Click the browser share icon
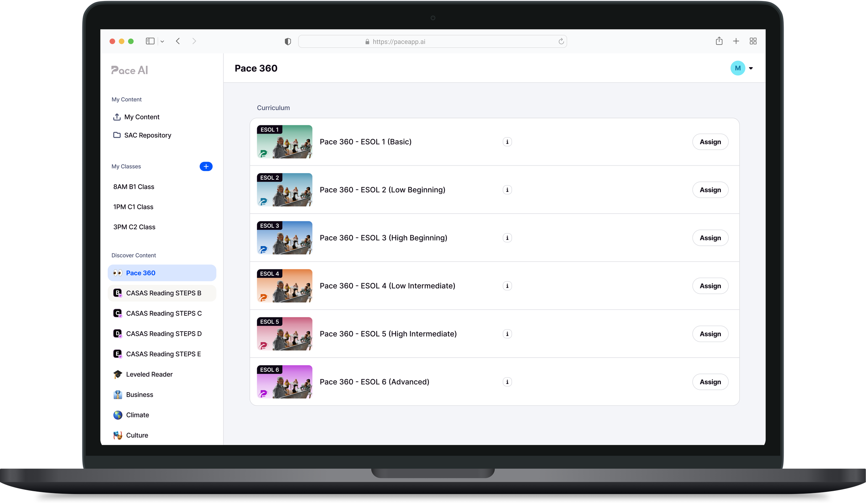This screenshot has height=504, width=866. pyautogui.click(x=719, y=41)
